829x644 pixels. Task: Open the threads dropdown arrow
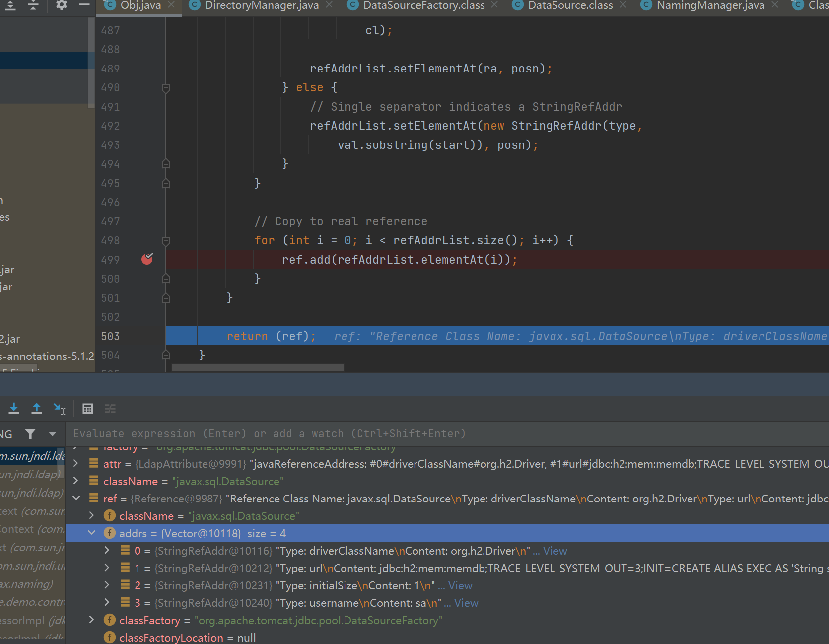click(x=52, y=434)
